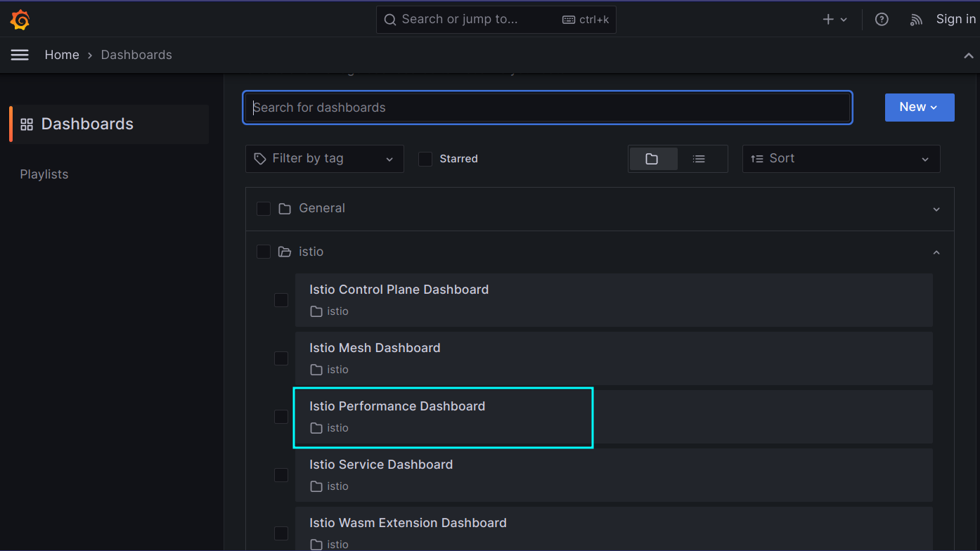Click istio folder label under Mesh Dashboard

[337, 370]
